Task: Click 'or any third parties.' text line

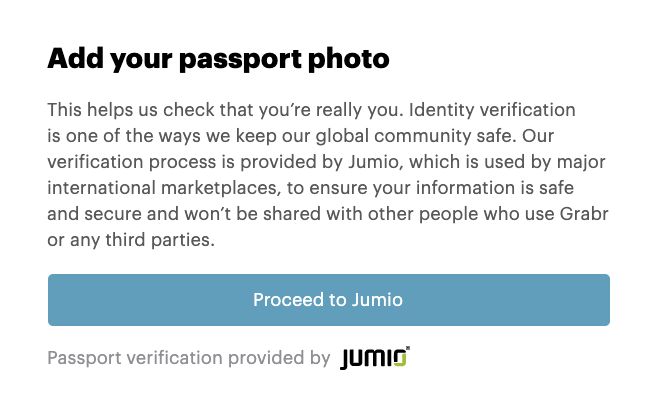Action: pyautogui.click(x=131, y=240)
